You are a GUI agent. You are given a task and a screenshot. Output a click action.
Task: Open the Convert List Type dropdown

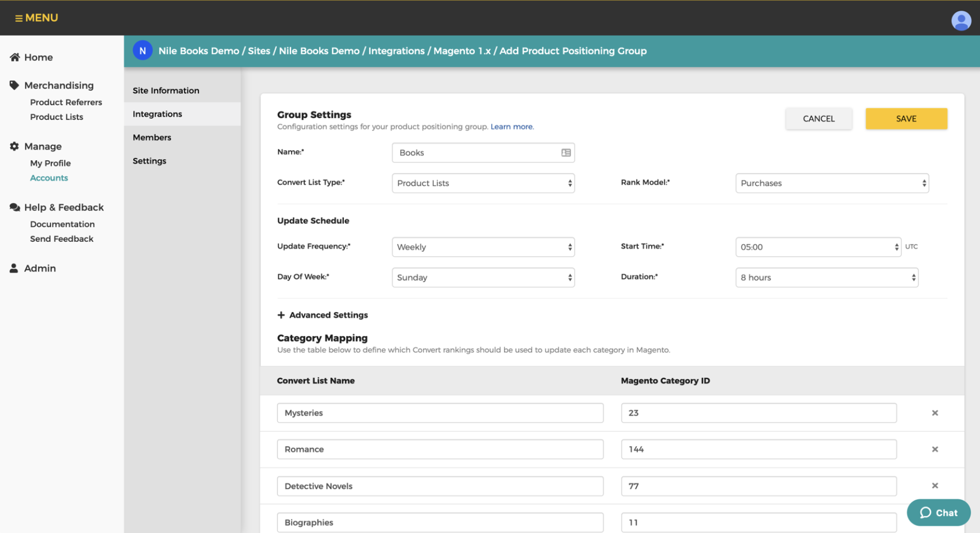pos(483,183)
